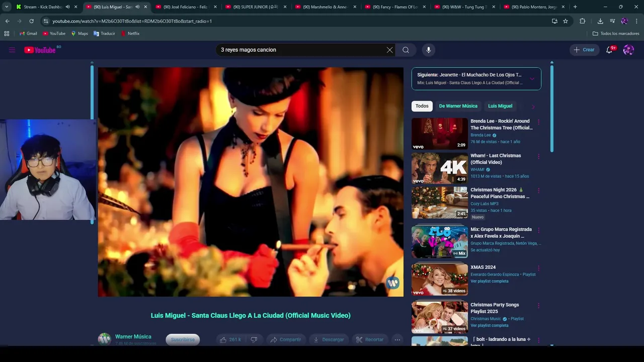Switch to W&W - Tung Tung tab
This screenshot has width=644, height=362.
465,7
